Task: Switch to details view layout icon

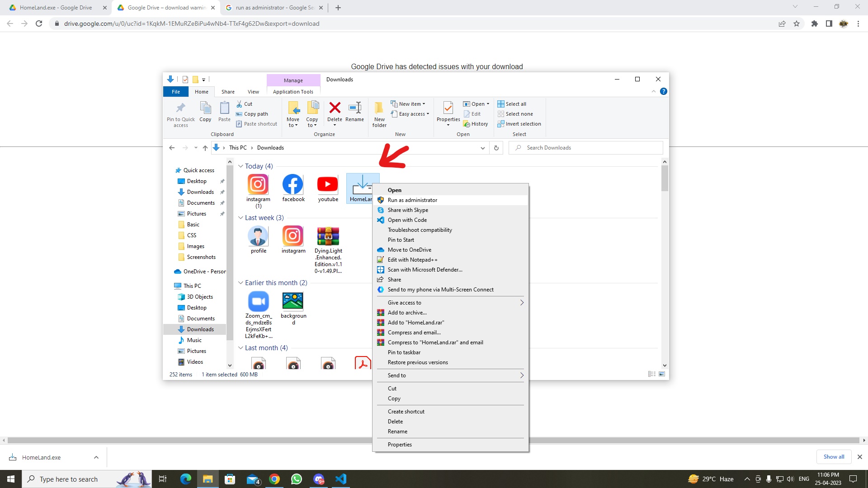Action: coord(651,374)
